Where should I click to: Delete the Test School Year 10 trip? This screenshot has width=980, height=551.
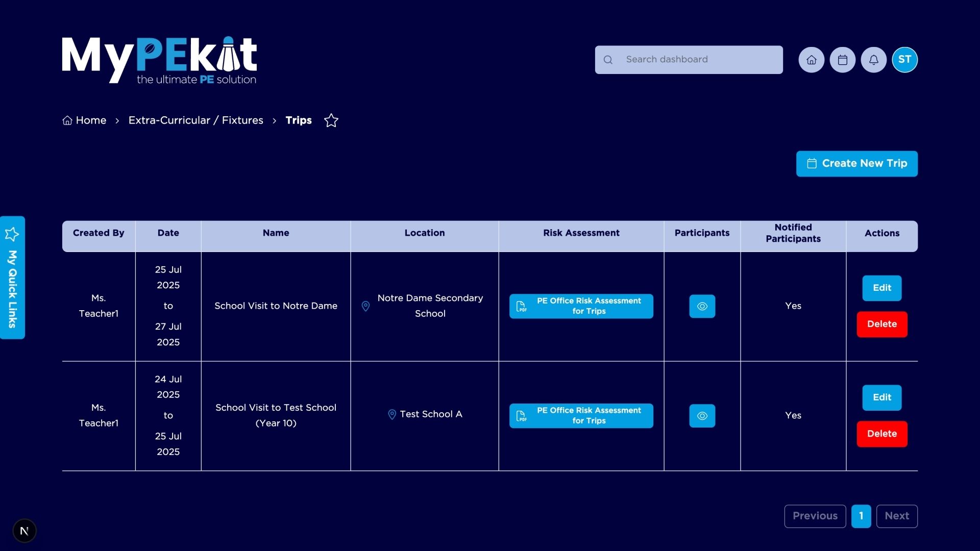pyautogui.click(x=881, y=434)
